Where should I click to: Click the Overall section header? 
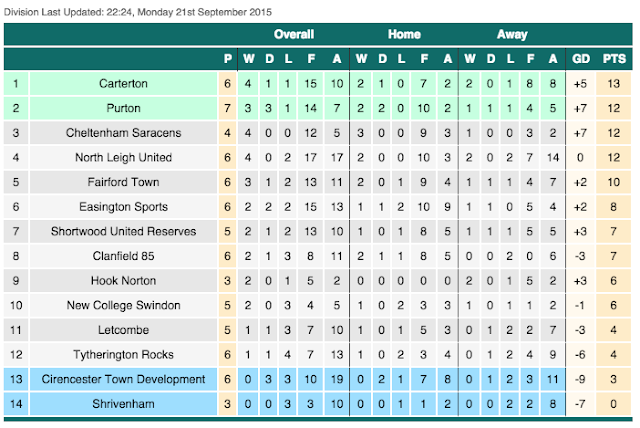(x=293, y=34)
